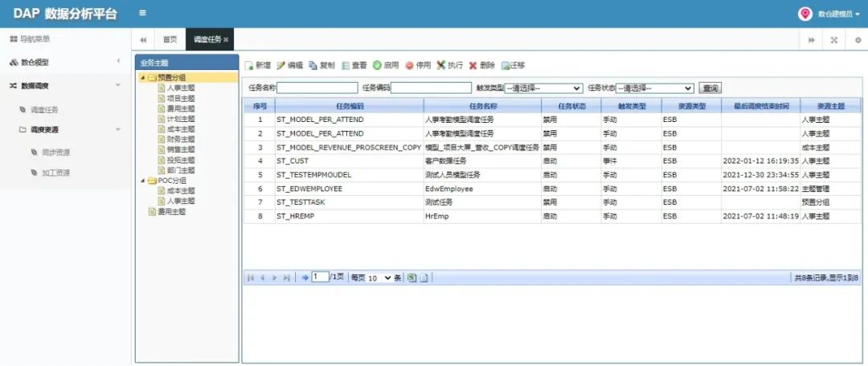Screen dimensions: 868x366
Task: Sort by the 任务编码 column header
Action: (350, 106)
